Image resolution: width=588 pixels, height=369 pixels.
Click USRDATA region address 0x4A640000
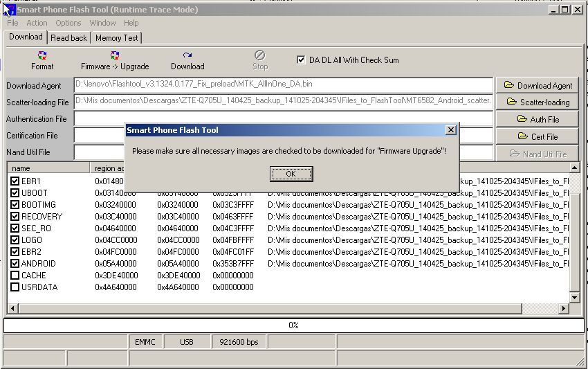[x=116, y=287]
